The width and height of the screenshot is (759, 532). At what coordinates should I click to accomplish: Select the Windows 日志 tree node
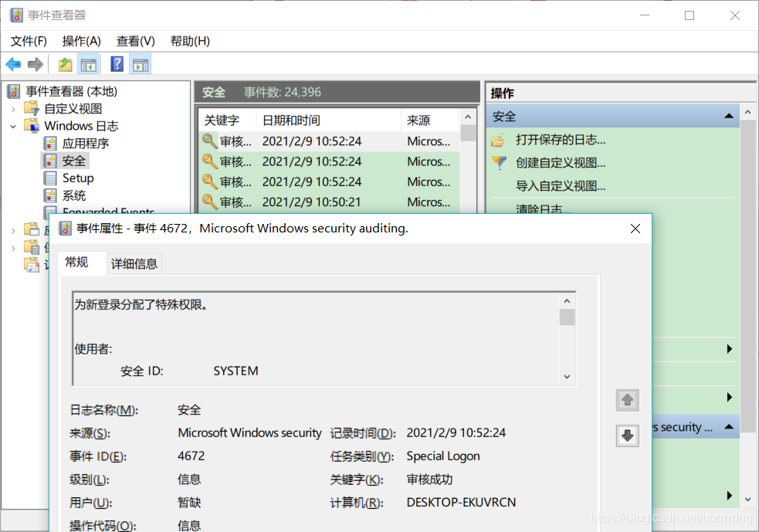81,126
